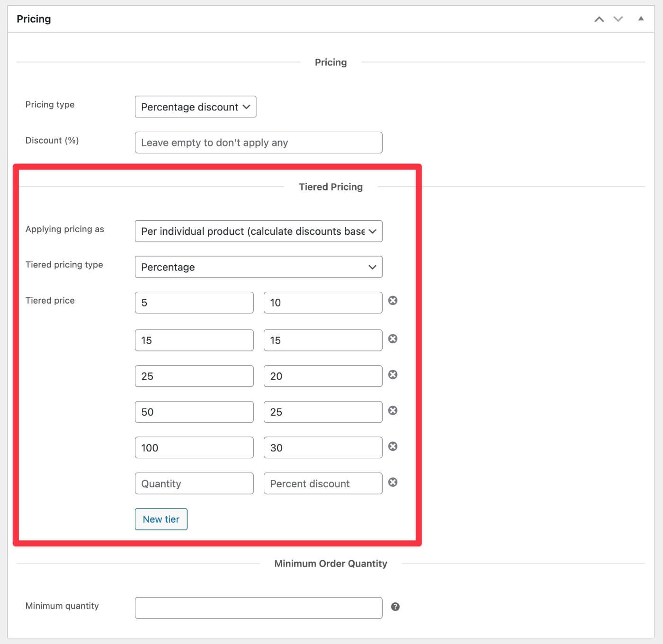The height and width of the screenshot is (644, 663).
Task: Open the Tiered pricing type dropdown
Action: click(x=259, y=267)
